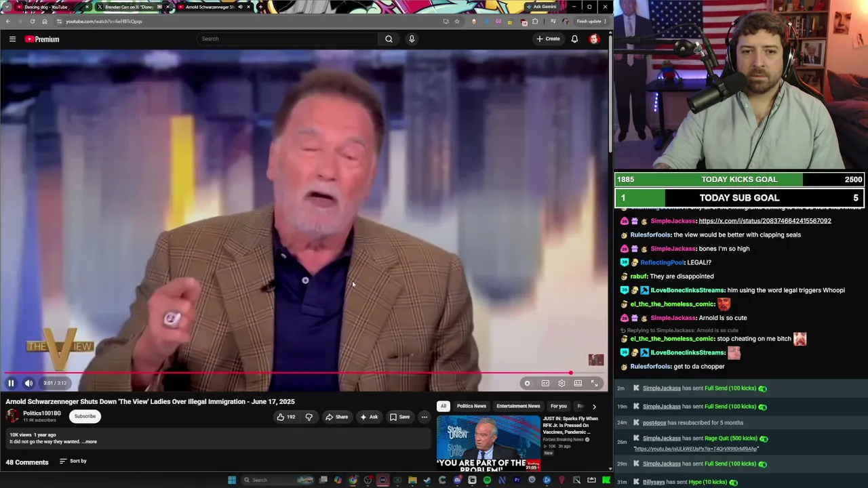Click Billysays username in activity feed
Image resolution: width=868 pixels, height=488 pixels.
654,482
